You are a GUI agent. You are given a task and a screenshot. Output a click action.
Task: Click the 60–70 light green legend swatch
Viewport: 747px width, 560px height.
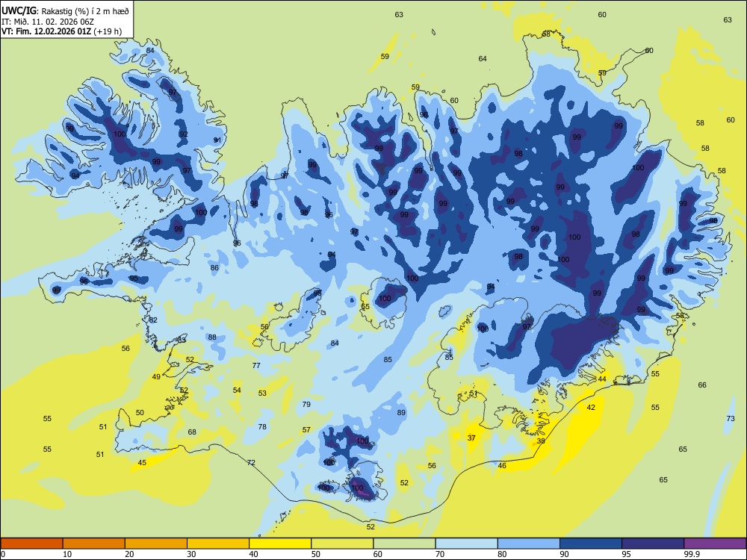(x=404, y=544)
